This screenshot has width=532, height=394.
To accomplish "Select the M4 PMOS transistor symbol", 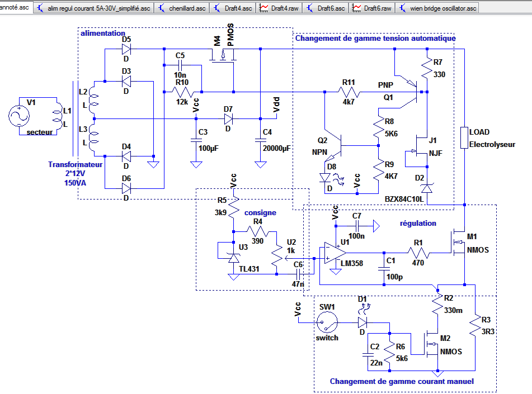I will pos(223,55).
